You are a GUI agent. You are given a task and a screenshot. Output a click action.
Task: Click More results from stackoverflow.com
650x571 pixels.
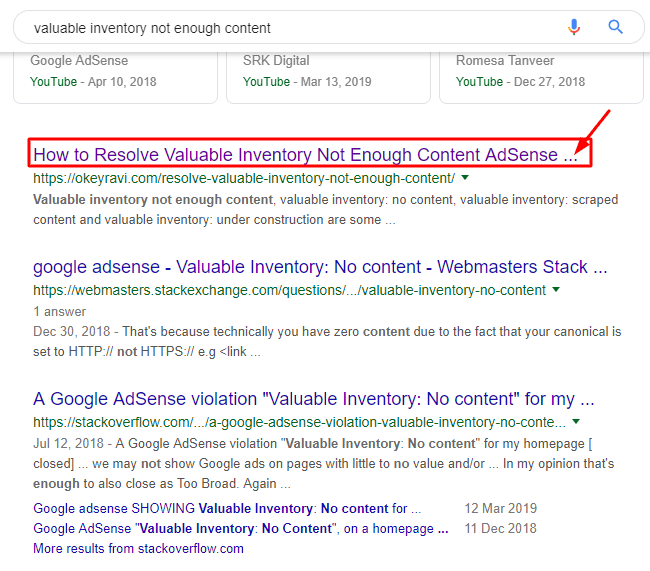(x=138, y=549)
